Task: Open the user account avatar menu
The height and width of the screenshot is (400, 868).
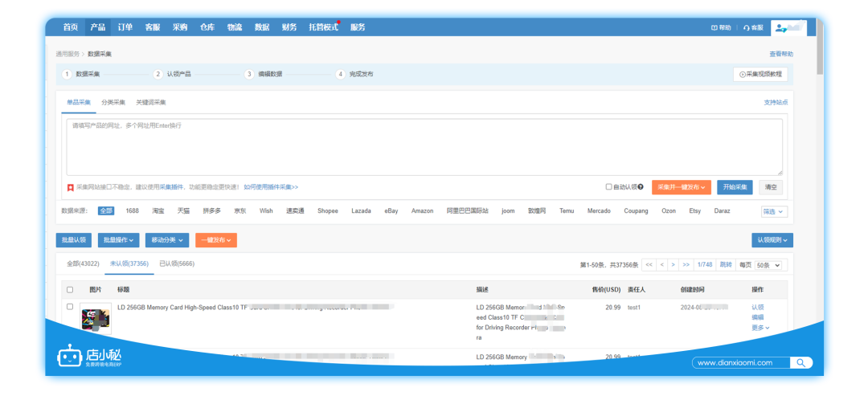Action: [x=788, y=27]
